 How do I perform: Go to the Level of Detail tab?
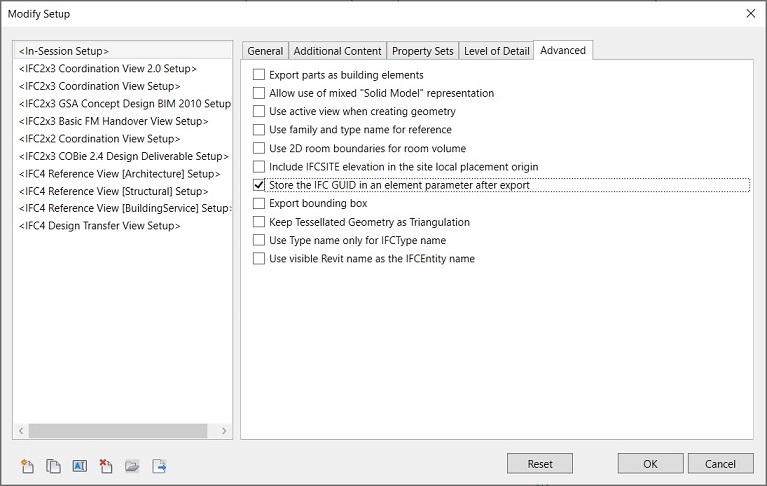[x=496, y=51]
